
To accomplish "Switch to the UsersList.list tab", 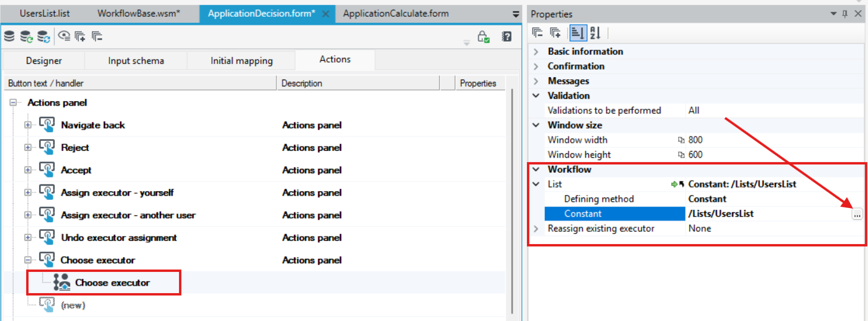I will tap(45, 14).
